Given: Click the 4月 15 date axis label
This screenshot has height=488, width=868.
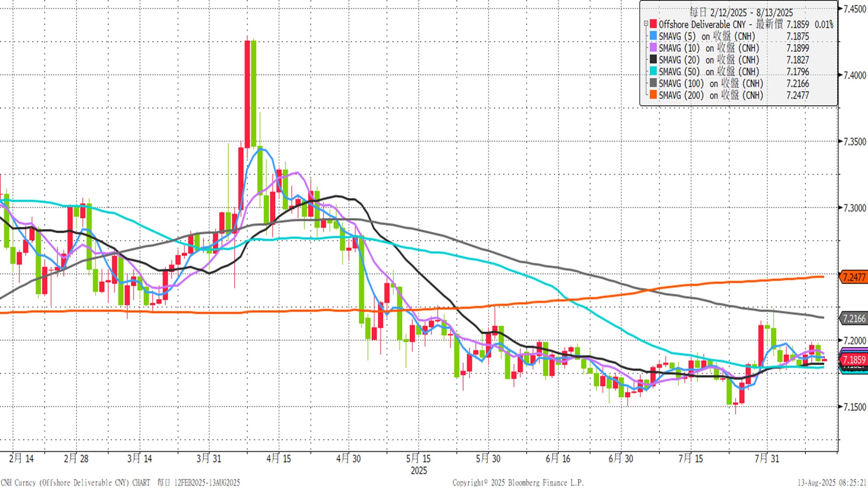Looking at the screenshot, I should (279, 458).
